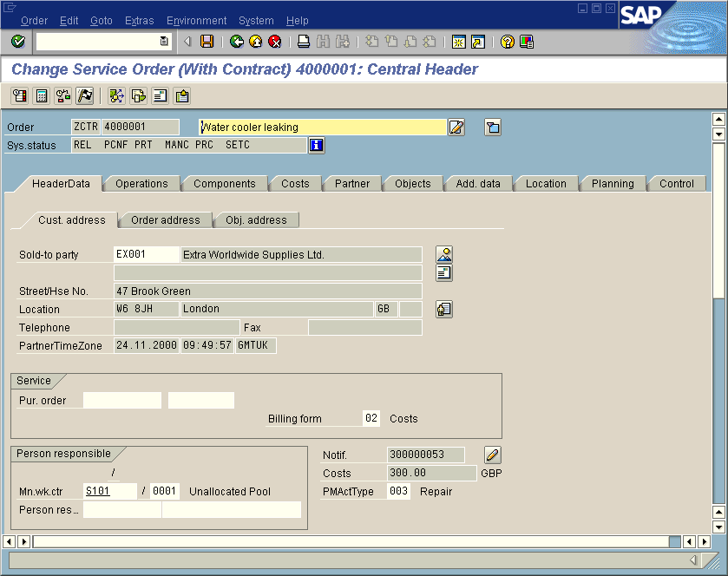Click the green checkmark Enter icon
The height and width of the screenshot is (576, 728).
pos(18,42)
